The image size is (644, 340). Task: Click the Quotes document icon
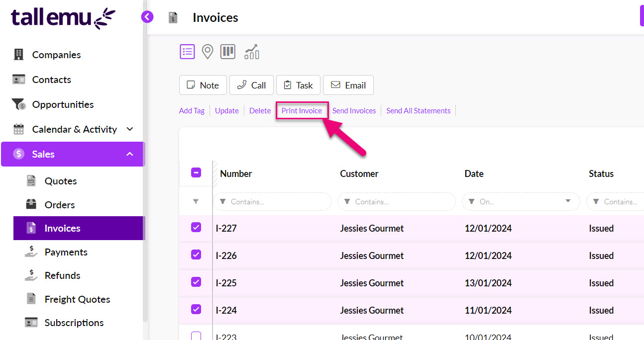click(x=31, y=181)
